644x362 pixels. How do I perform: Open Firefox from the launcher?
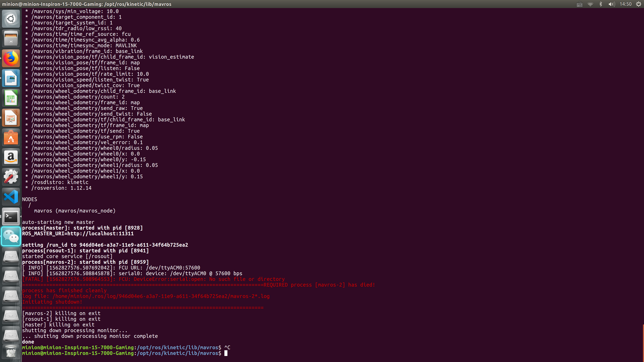pyautogui.click(x=11, y=58)
